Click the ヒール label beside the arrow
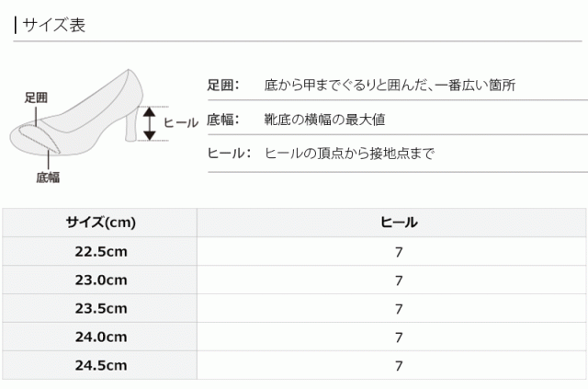 [x=180, y=122]
